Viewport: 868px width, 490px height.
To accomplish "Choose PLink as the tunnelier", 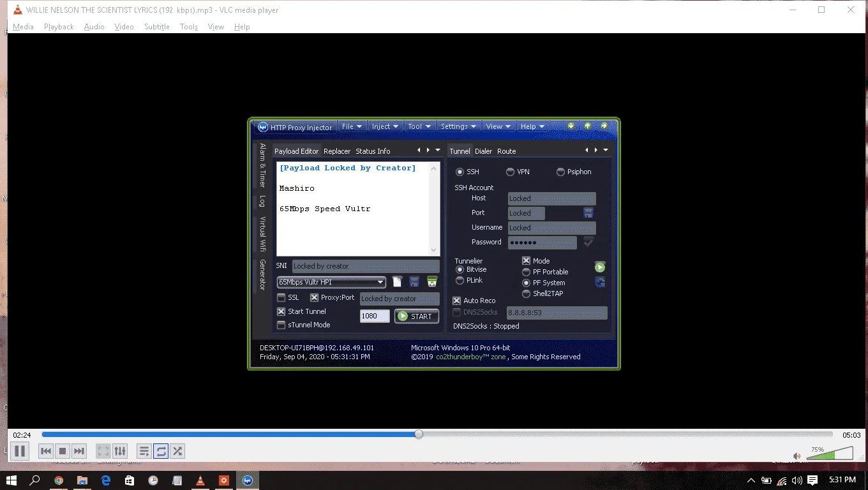I will pyautogui.click(x=469, y=280).
